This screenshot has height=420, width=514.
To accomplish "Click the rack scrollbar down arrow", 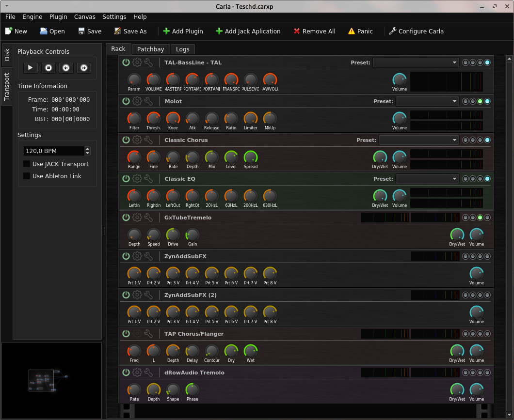I will 510,415.
